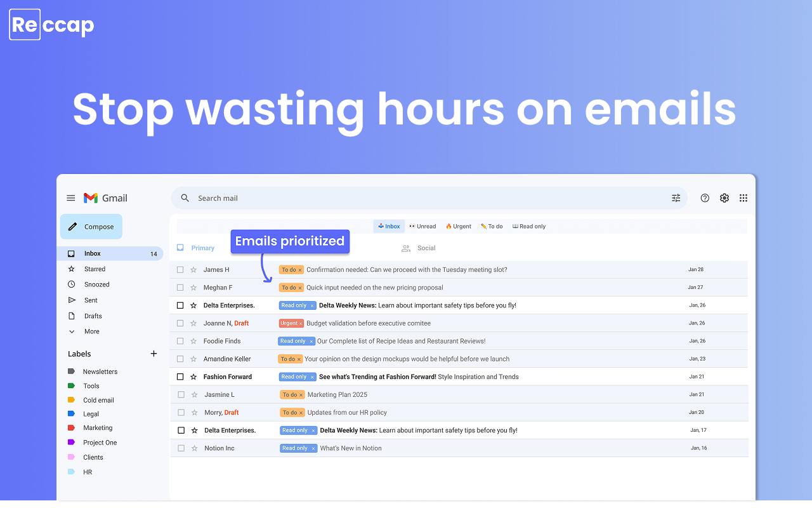This screenshot has height=508, width=812.
Task: Open Gmail settings gear icon
Action: pyautogui.click(x=724, y=198)
